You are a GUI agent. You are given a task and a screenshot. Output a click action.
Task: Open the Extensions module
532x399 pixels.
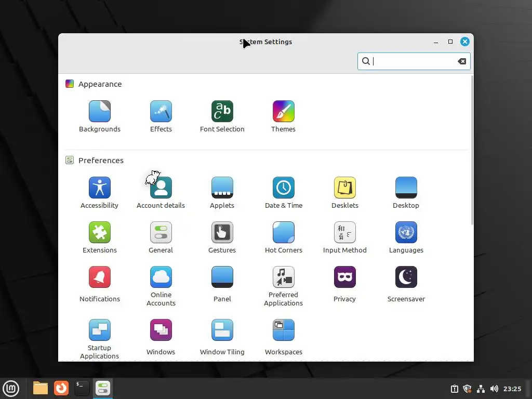click(x=99, y=237)
